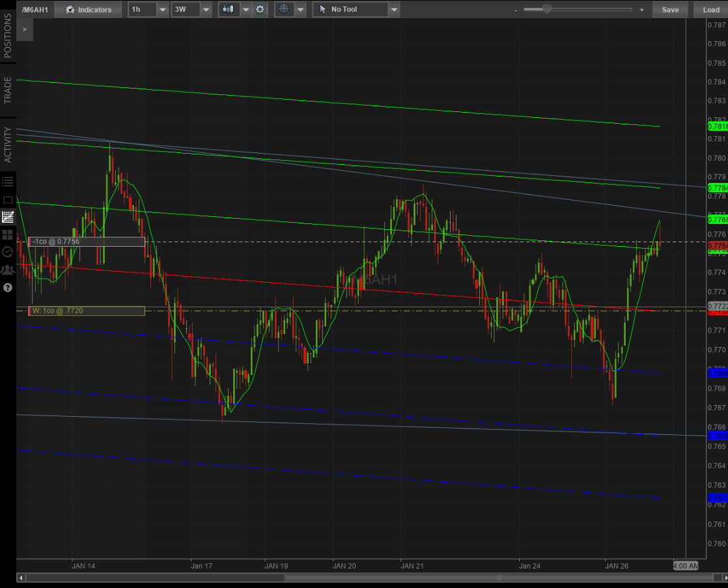This screenshot has width=728, height=588.
Task: Open the live TV icon
Action: point(8,200)
